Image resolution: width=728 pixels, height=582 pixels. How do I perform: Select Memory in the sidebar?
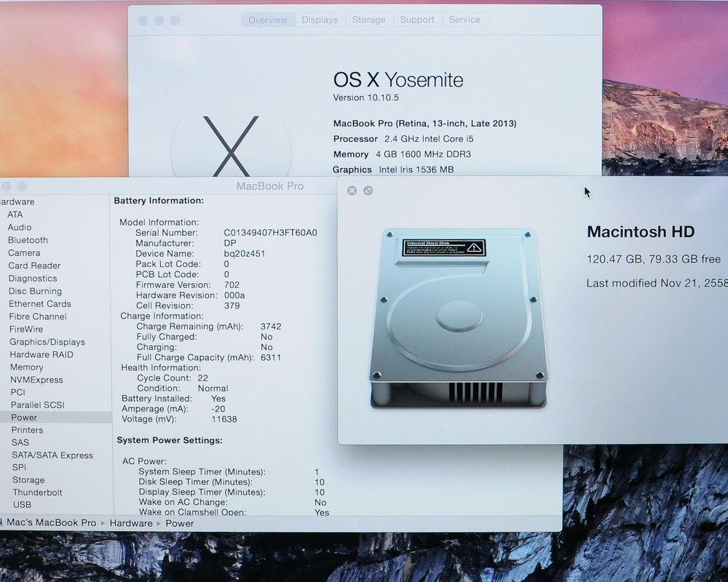click(26, 367)
